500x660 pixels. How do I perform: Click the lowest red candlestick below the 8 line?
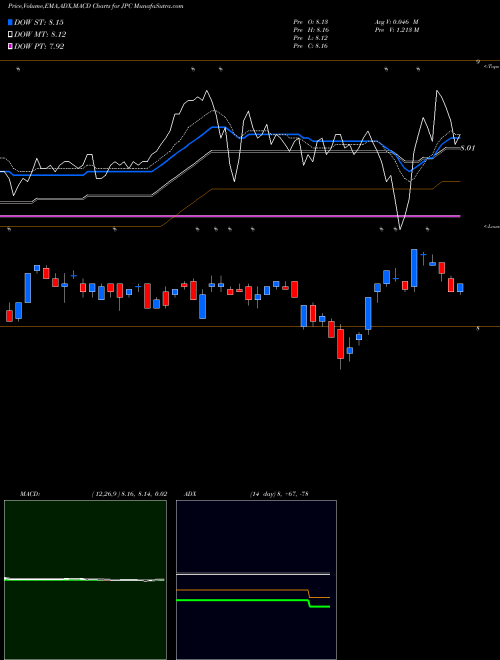(340, 344)
